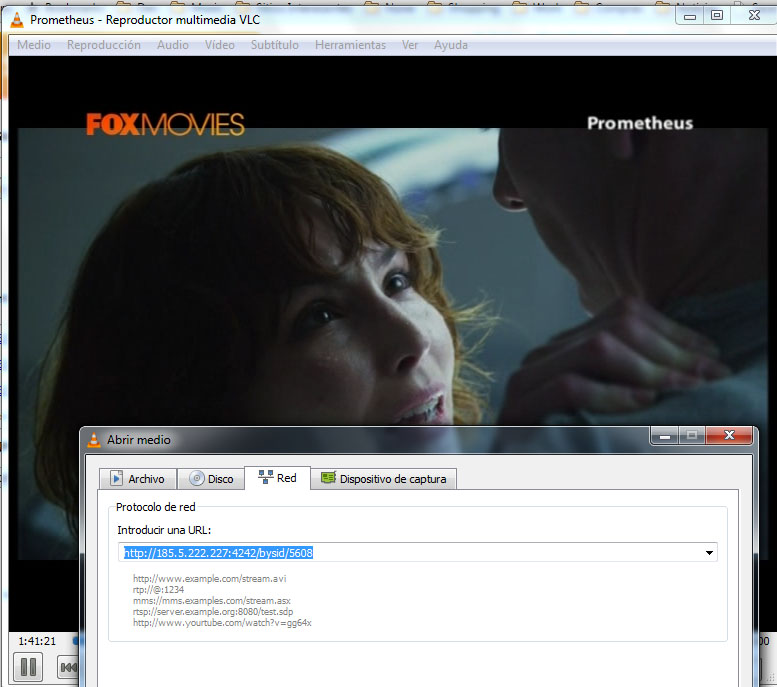Minimize the Abrir medio dialog
This screenshot has height=687, width=777.
tap(665, 436)
